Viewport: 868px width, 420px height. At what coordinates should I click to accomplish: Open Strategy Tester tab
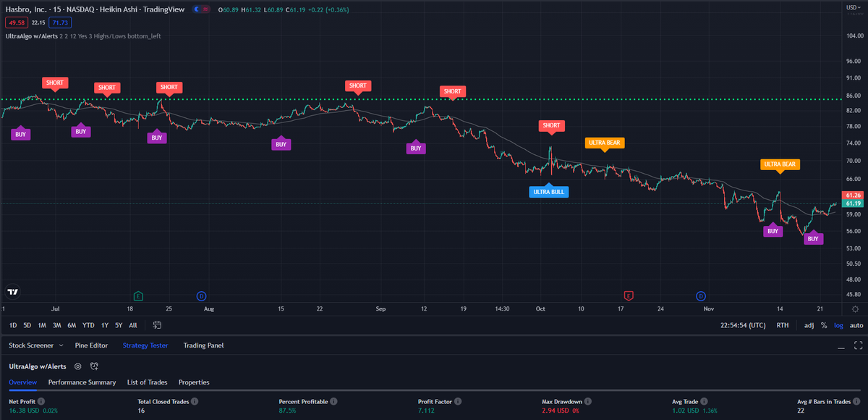[145, 345]
